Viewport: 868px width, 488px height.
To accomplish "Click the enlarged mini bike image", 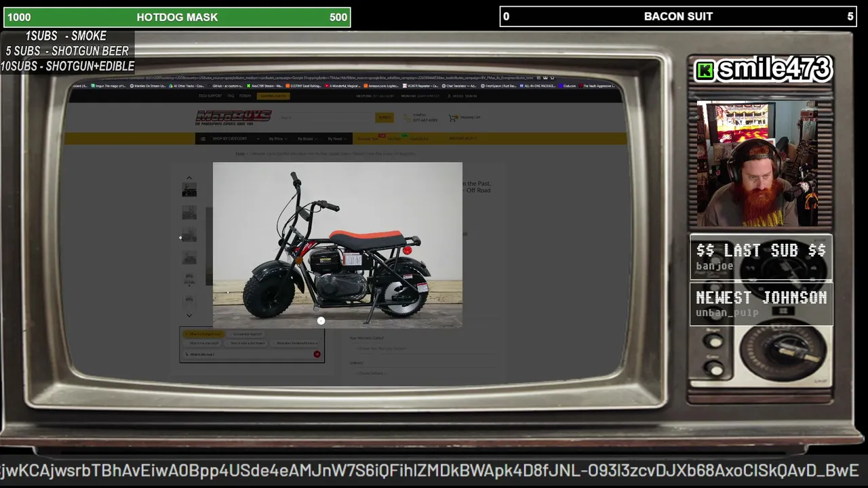I will [338, 245].
